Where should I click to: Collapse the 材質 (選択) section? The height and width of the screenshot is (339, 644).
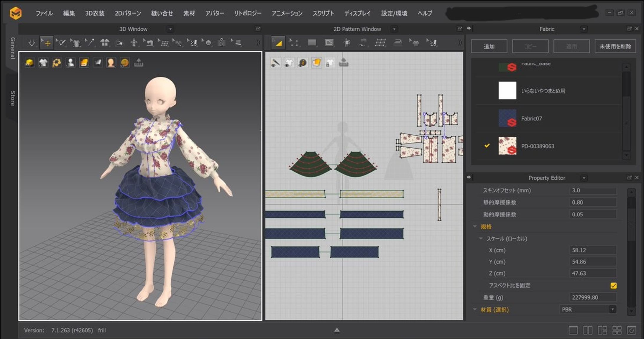(x=475, y=310)
